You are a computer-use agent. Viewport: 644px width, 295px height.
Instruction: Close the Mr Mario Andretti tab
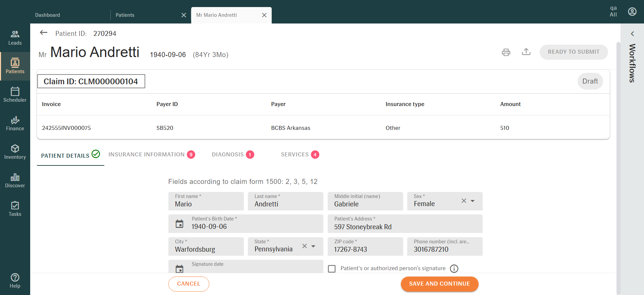coord(264,15)
